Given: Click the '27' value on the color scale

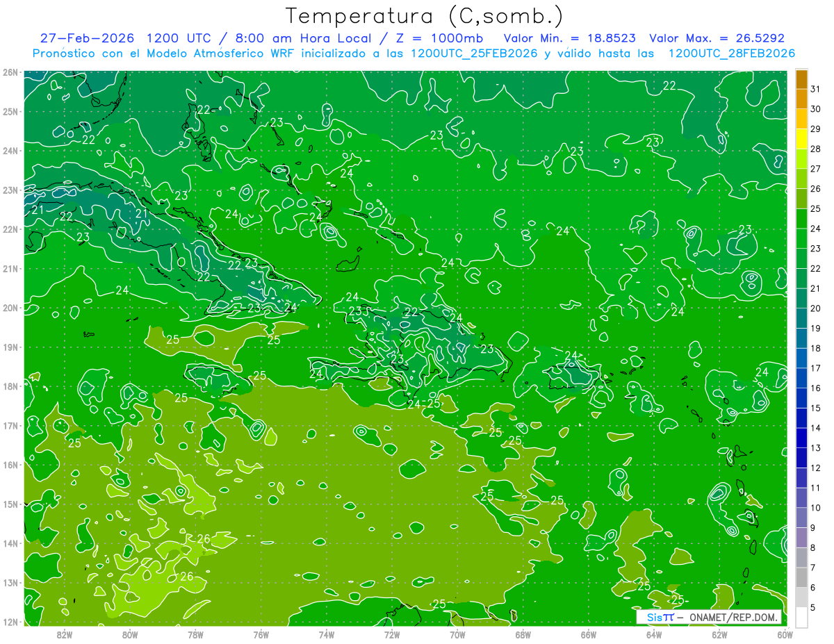Looking at the screenshot, I should coord(815,168).
